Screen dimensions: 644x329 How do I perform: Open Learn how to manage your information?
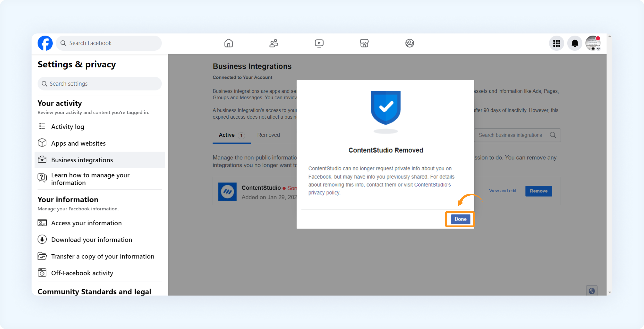pyautogui.click(x=99, y=179)
